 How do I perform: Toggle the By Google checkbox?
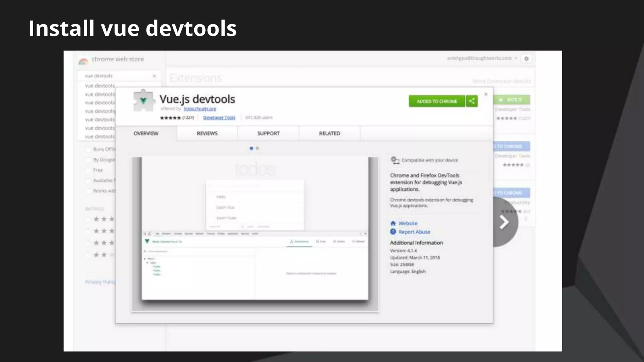88,160
